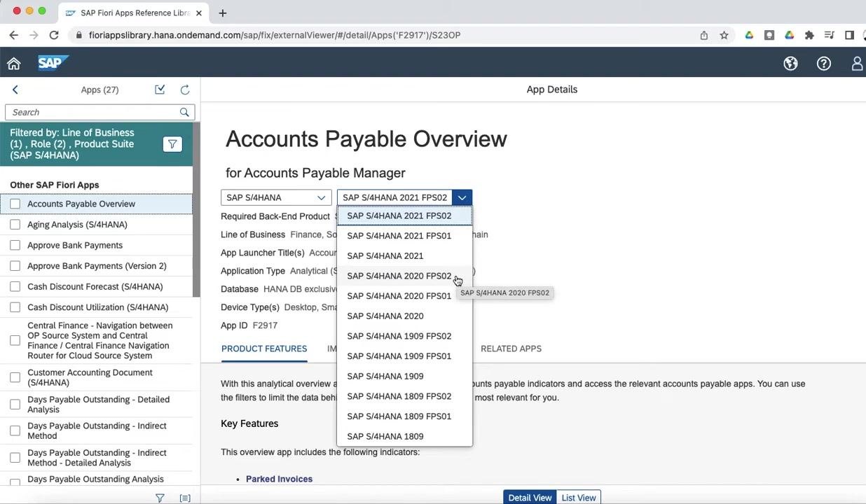Image resolution: width=866 pixels, height=504 pixels.
Task: Reload the browser page
Action: click(54, 35)
